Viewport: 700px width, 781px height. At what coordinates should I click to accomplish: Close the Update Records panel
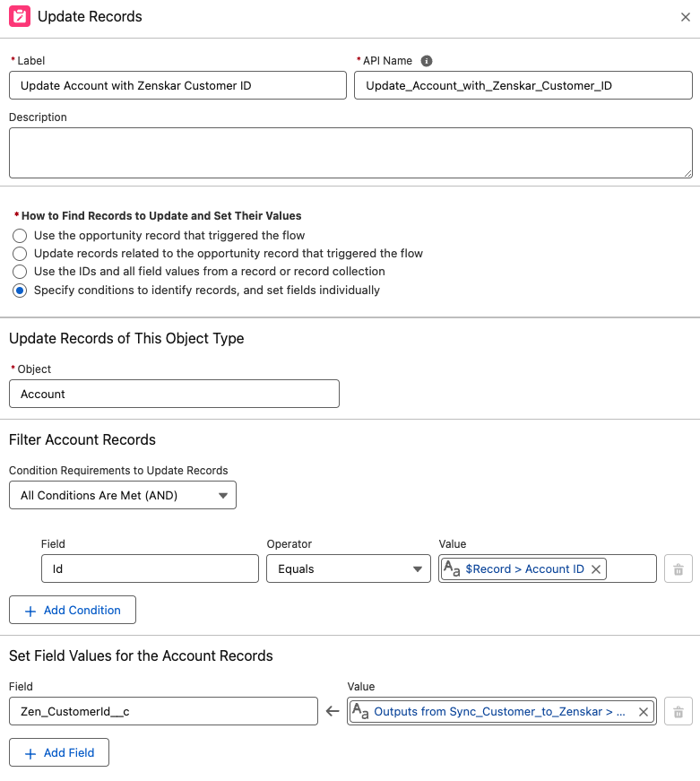685,17
